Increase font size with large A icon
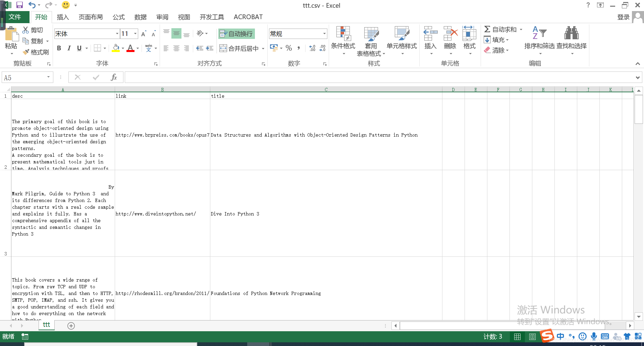This screenshot has width=644, height=346. point(144,34)
